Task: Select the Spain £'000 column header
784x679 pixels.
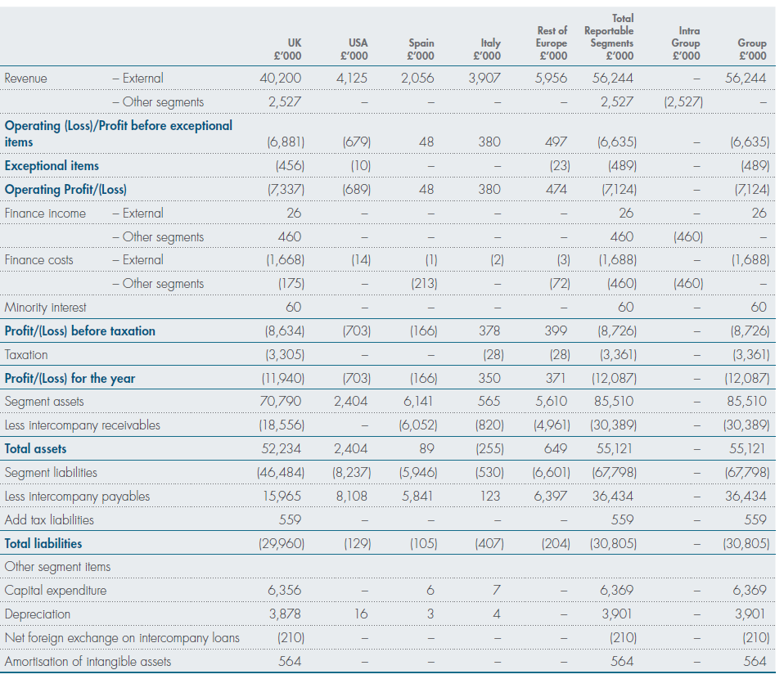Action: pyautogui.click(x=421, y=50)
